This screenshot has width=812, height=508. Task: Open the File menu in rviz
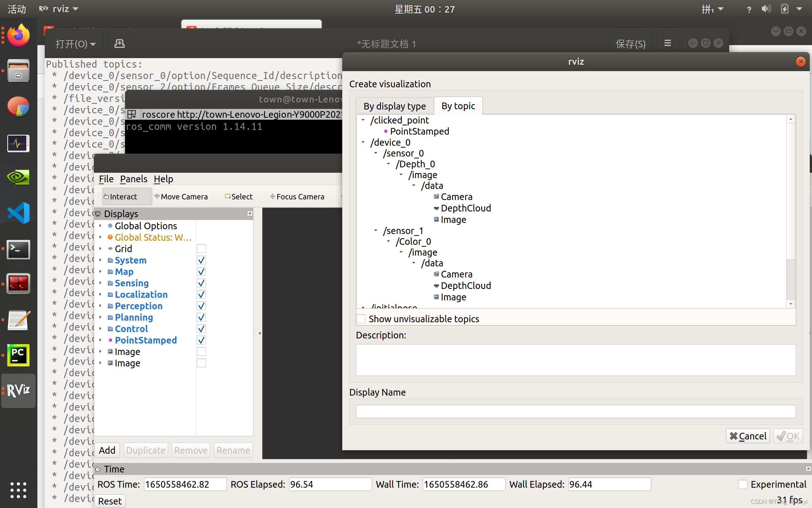pos(106,179)
